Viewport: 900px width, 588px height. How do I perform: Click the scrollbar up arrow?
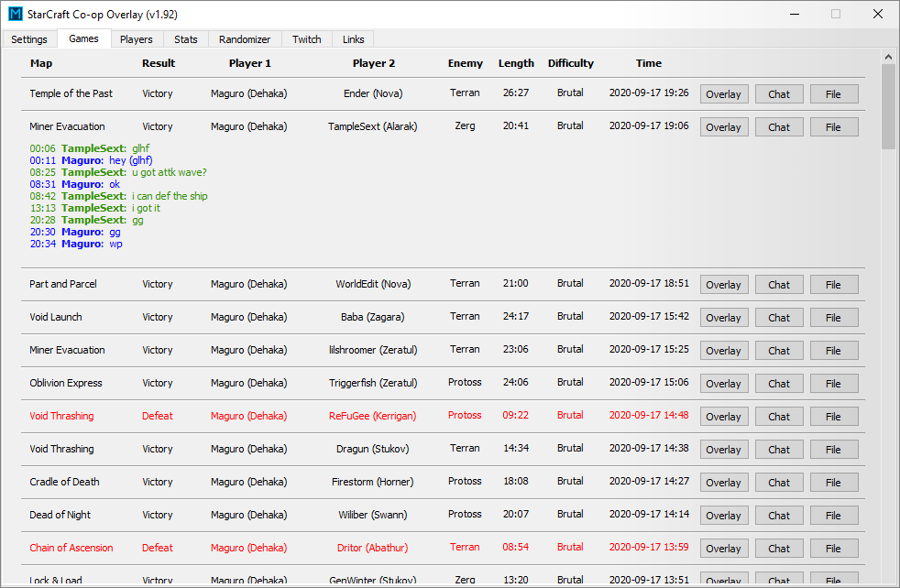point(888,57)
